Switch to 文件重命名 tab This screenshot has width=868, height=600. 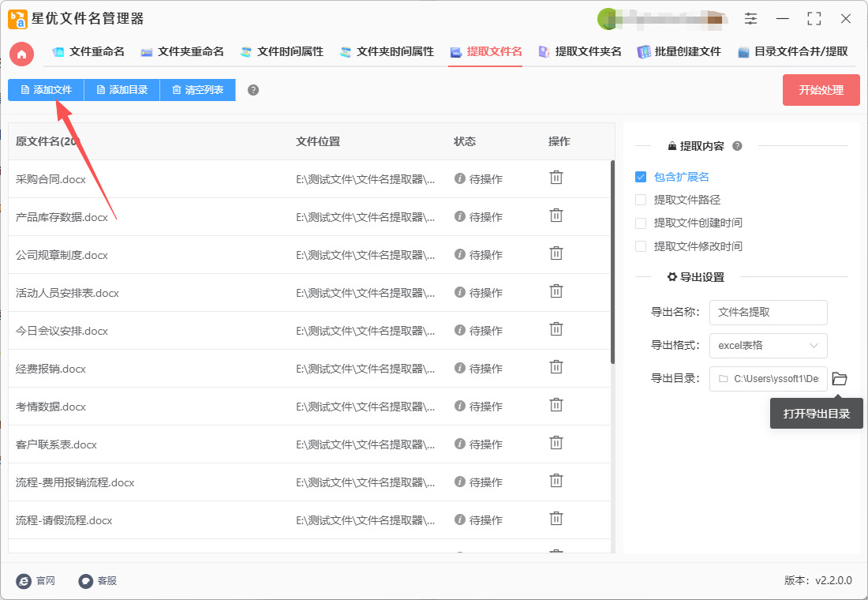[x=88, y=52]
